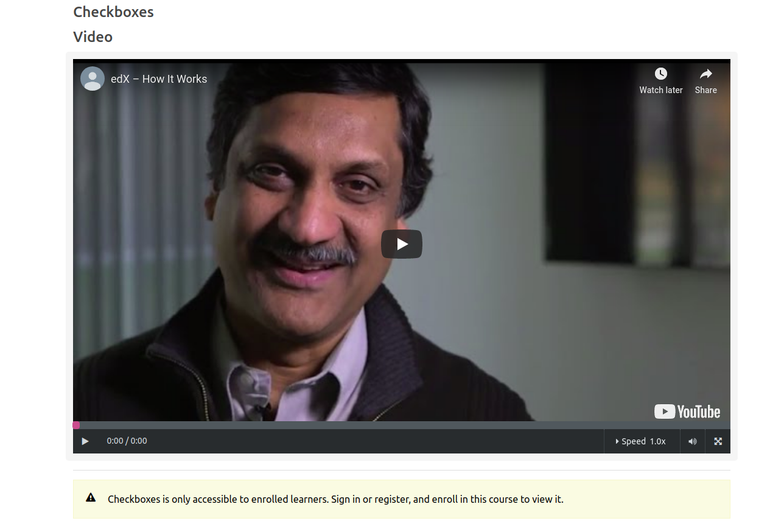
Task: Click the Watch later clock icon
Action: point(661,74)
